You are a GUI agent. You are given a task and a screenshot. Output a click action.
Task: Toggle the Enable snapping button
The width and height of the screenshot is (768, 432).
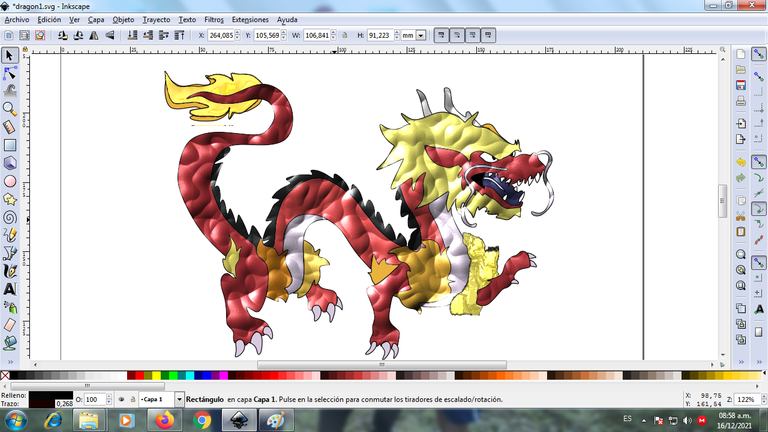pyautogui.click(x=759, y=54)
